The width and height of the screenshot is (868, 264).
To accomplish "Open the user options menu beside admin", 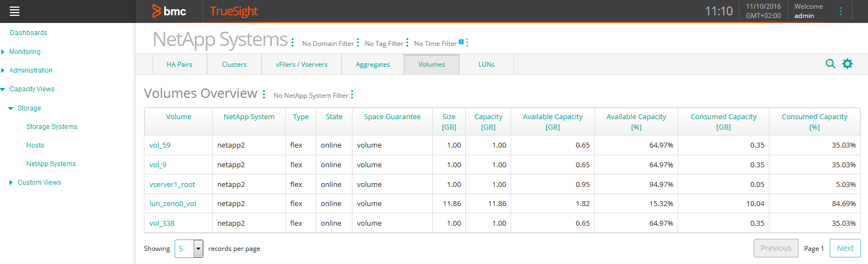I will coord(841,11).
